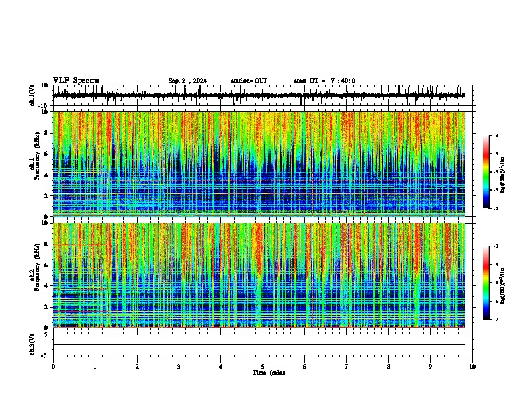Click the ch.1 spectrogram color scale bar
This screenshot has width=532, height=411.
coord(486,172)
